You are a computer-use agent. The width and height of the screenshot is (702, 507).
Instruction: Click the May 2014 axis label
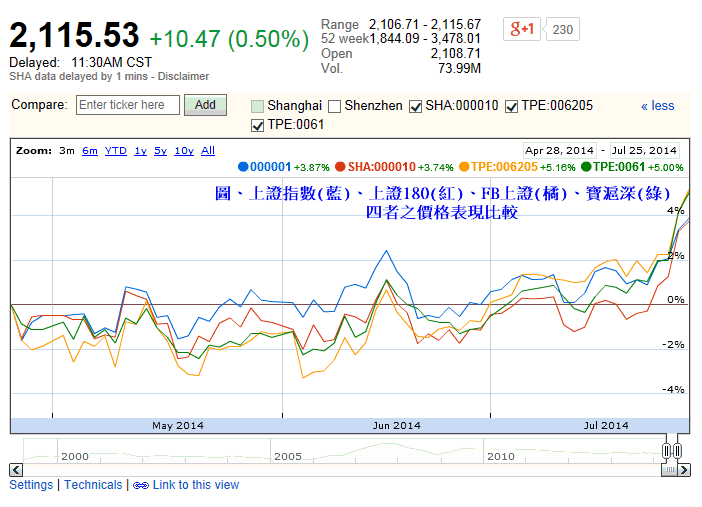coord(178,425)
